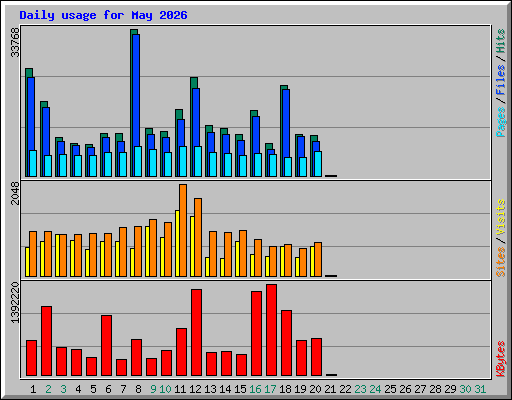The image size is (512, 400).
Task: Click day 8 on the x-axis
Action: tap(138, 389)
